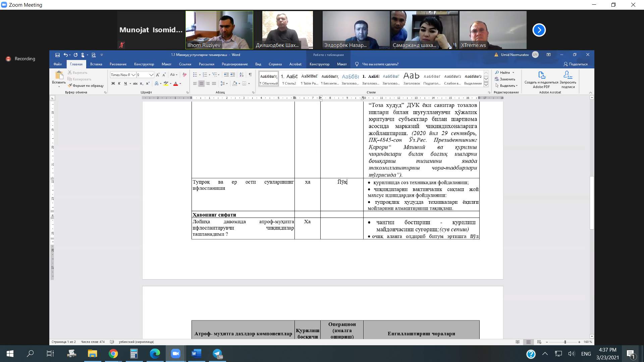Open Telegram from the taskbar
The image size is (644, 362).
point(217,354)
